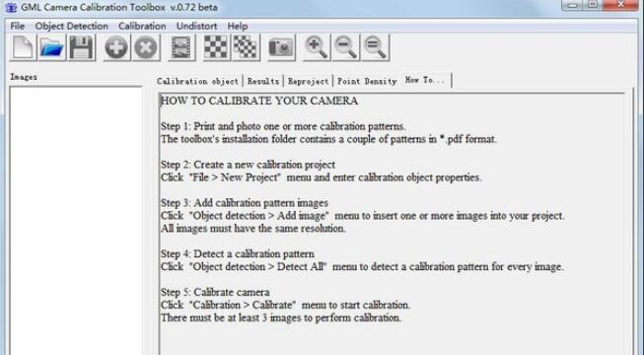This screenshot has height=355, width=644.
Task: Click the camera calibrate icon
Action: click(x=281, y=47)
